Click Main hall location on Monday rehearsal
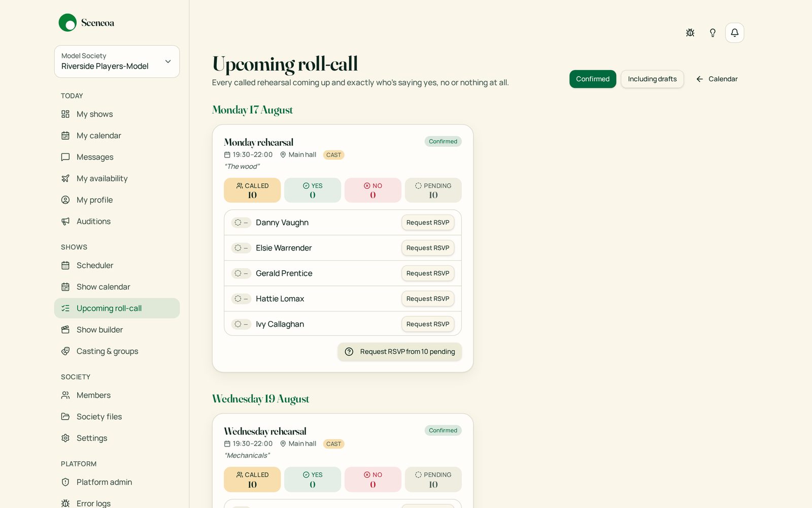The image size is (812, 508). click(298, 155)
